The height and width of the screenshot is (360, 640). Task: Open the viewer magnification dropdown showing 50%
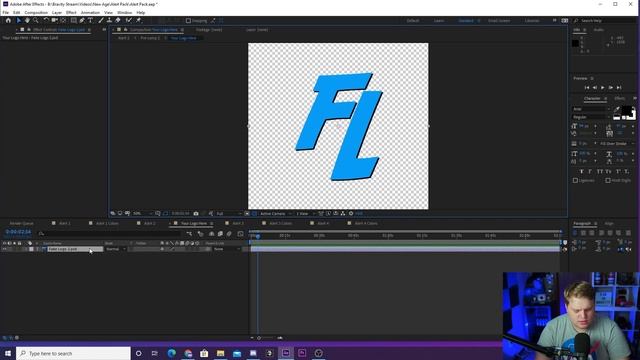click(x=142, y=213)
